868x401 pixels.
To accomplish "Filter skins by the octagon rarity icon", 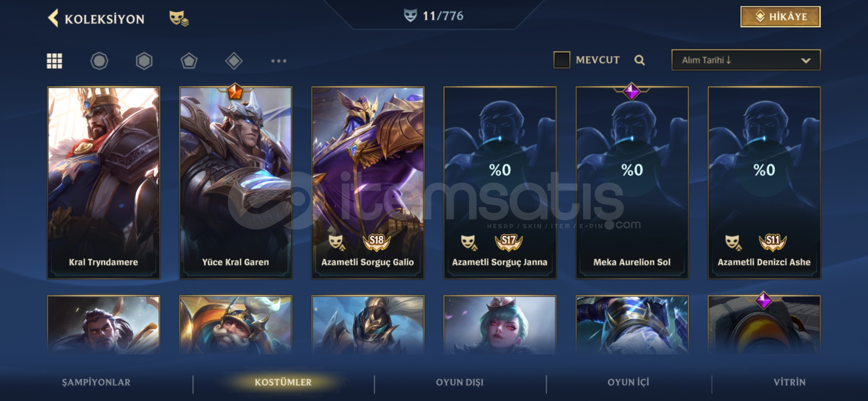I will pyautogui.click(x=99, y=61).
